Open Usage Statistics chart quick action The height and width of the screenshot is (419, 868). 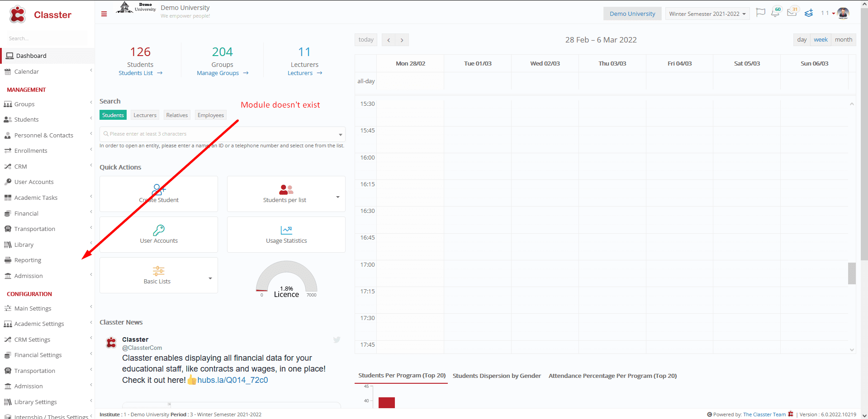286,235
